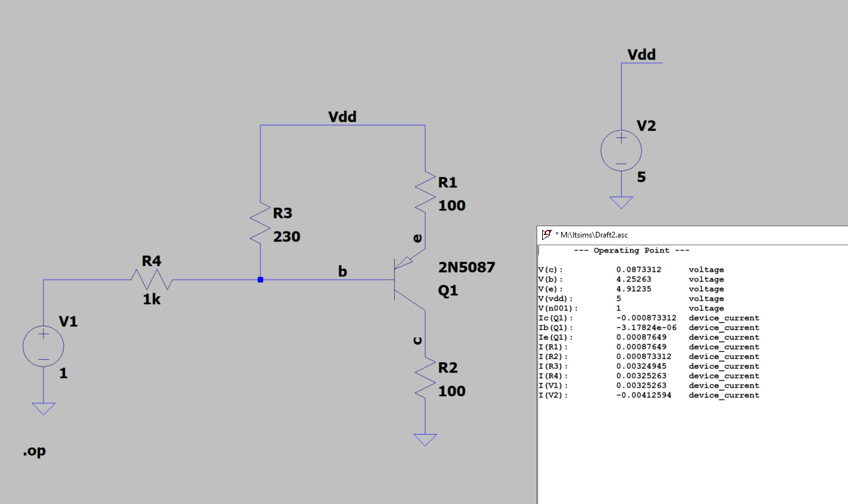The height and width of the screenshot is (504, 848).
Task: Click the ground symbol connected to R2
Action: pyautogui.click(x=426, y=440)
